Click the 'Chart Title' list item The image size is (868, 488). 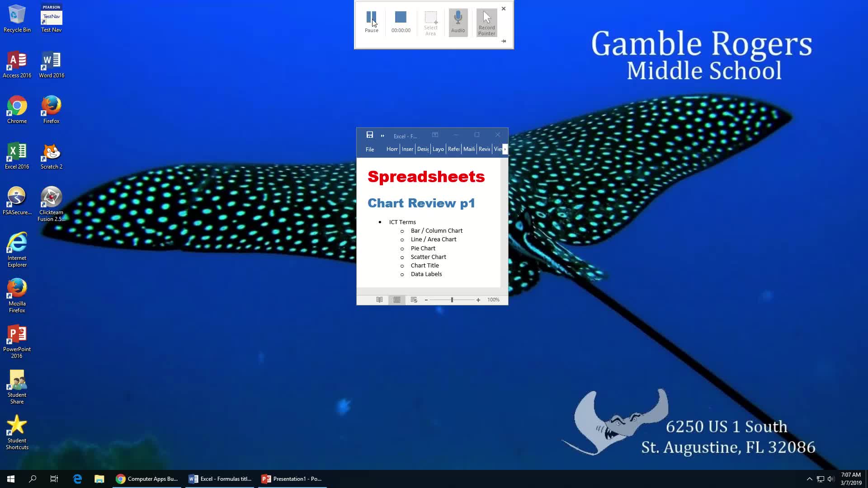425,266
